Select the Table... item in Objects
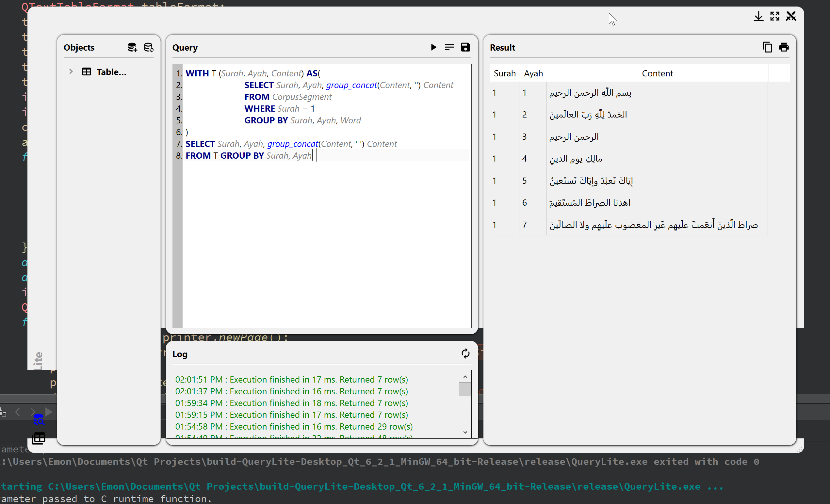Viewport: 830px width, 504px height. [111, 72]
